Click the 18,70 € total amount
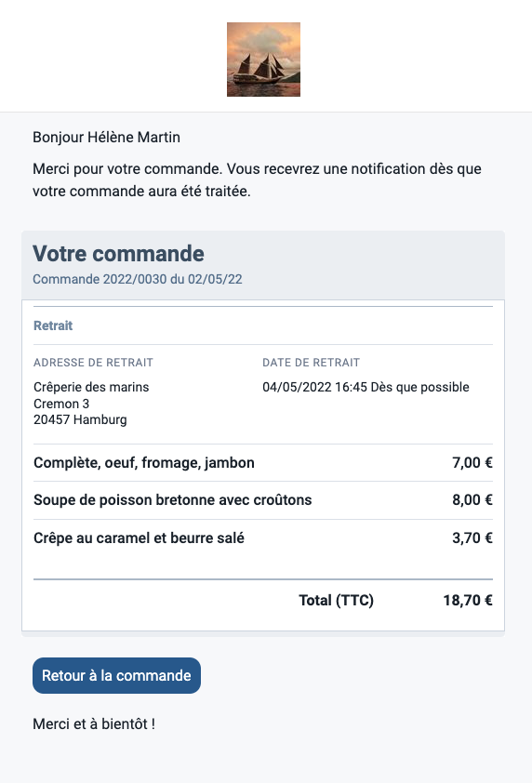532x783 pixels. (468, 600)
